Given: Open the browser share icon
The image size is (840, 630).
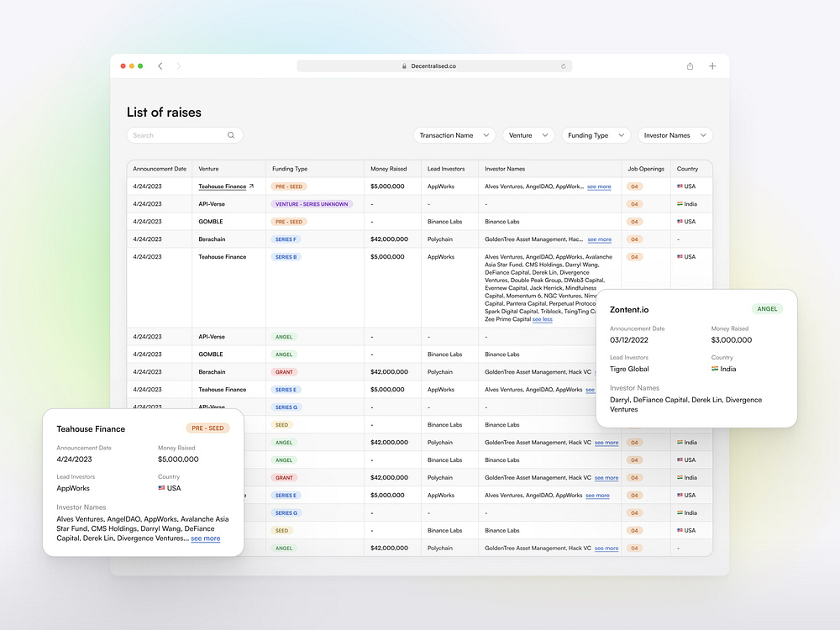Looking at the screenshot, I should tap(690, 66).
